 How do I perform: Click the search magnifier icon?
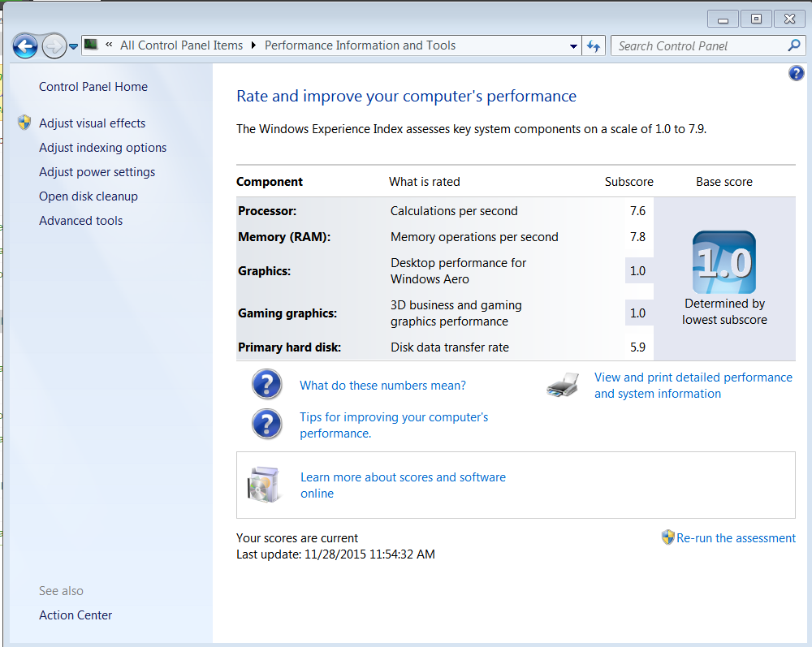(x=794, y=46)
